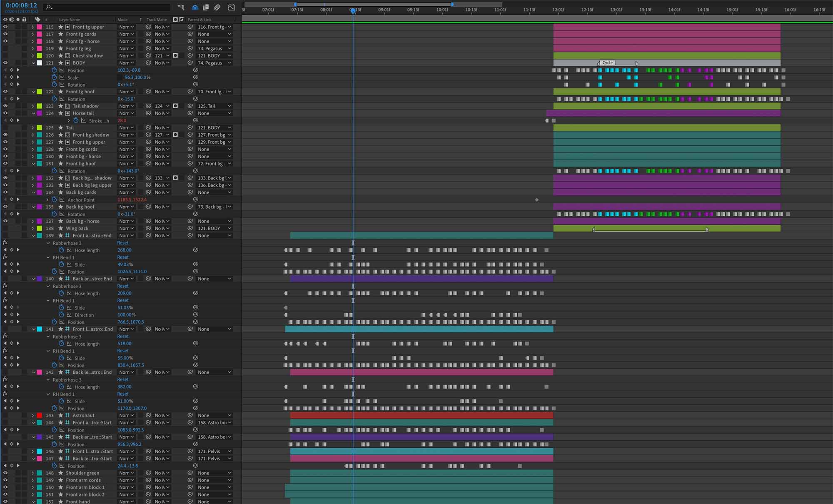Click the red label swatch of Astronaut layer
833x504 pixels.
click(x=39, y=415)
